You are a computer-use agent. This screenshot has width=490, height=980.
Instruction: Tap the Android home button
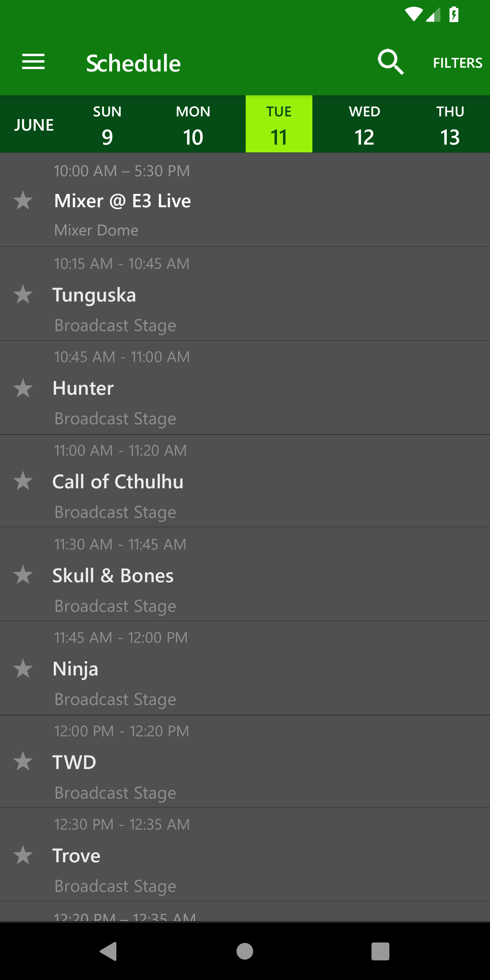tap(245, 951)
